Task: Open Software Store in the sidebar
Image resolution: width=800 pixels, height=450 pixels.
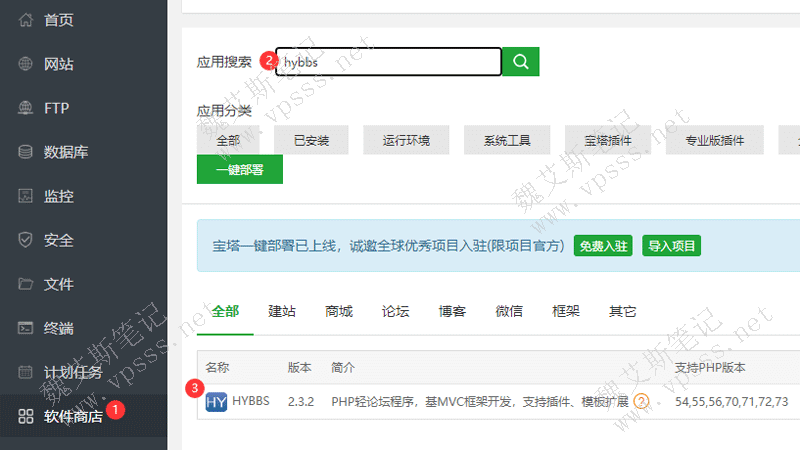Action: [x=73, y=416]
